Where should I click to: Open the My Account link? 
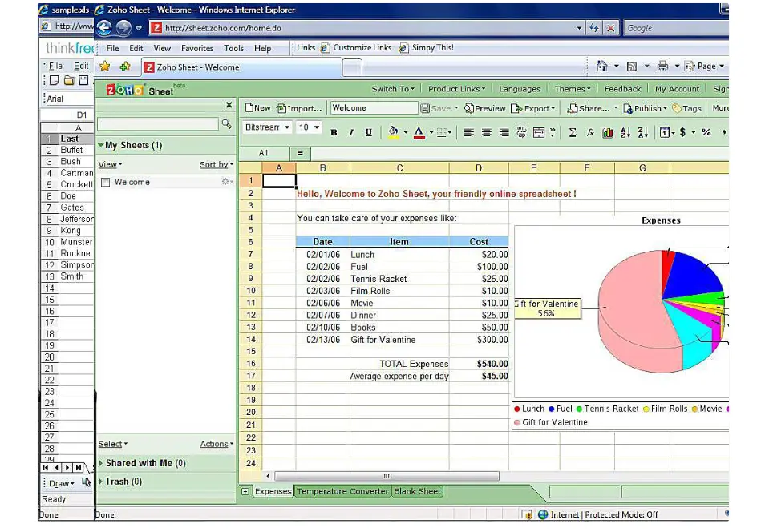point(677,89)
